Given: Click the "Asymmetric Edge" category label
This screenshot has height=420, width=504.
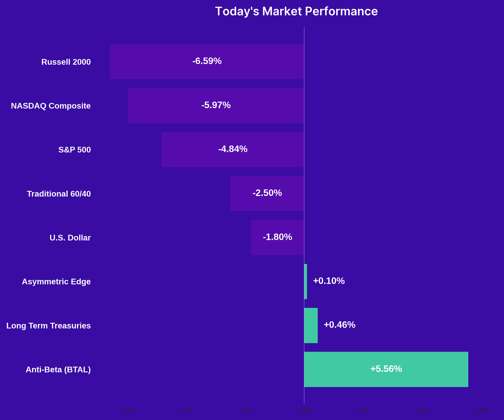Looking at the screenshot, I should (x=56, y=282).
